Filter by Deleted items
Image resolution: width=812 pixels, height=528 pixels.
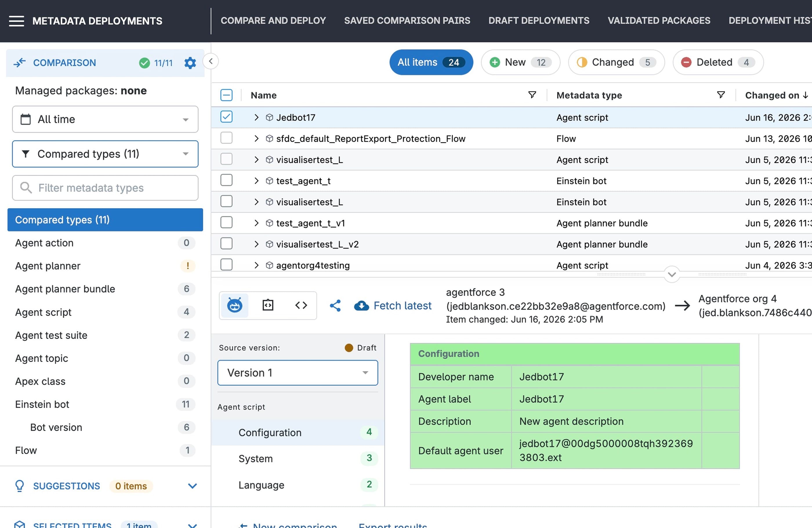pos(718,62)
